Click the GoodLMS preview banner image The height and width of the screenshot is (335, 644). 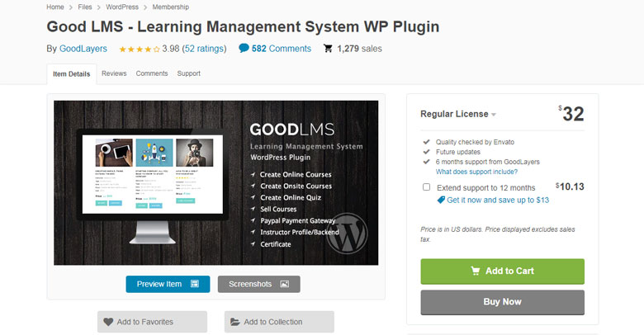(x=216, y=182)
